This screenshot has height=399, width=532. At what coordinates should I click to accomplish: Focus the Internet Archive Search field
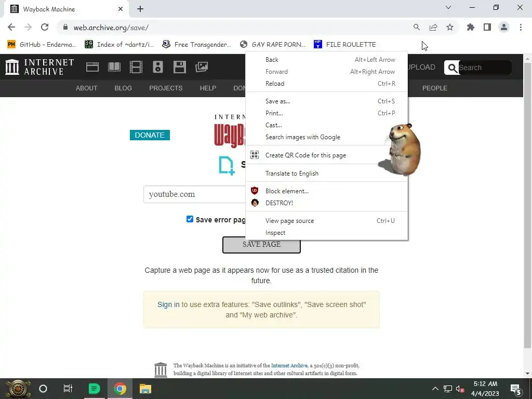(485, 68)
